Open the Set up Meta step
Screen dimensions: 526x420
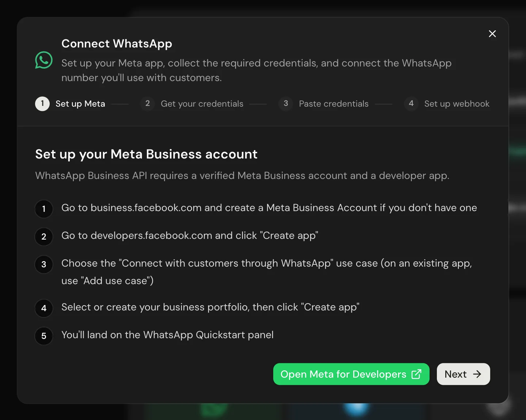[x=80, y=104]
